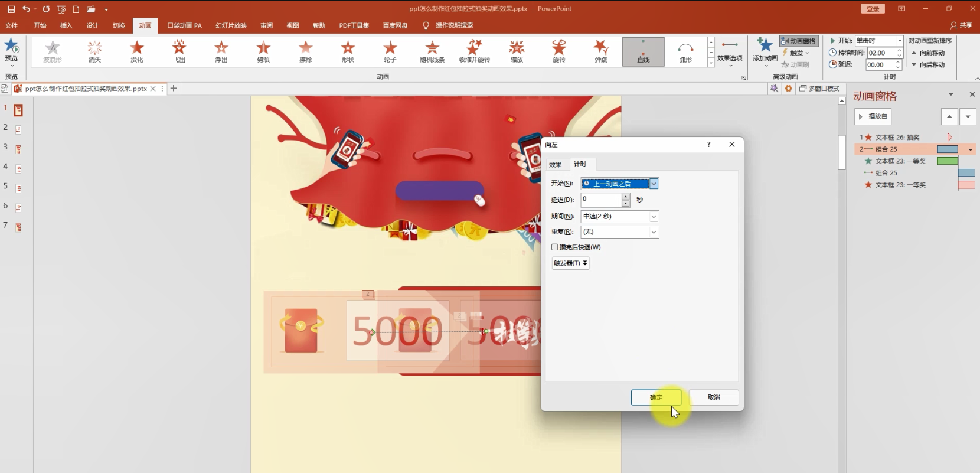Image resolution: width=980 pixels, height=473 pixels.
Task: Open the 幻灯片放映 slideshow ribbon tab
Action: tap(231, 25)
